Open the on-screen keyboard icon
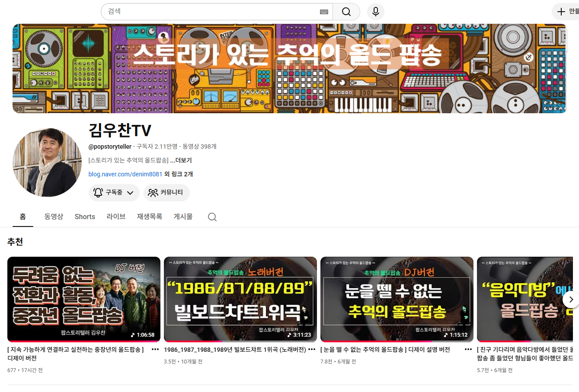Viewport: 579px width, 392px height. 324,12
